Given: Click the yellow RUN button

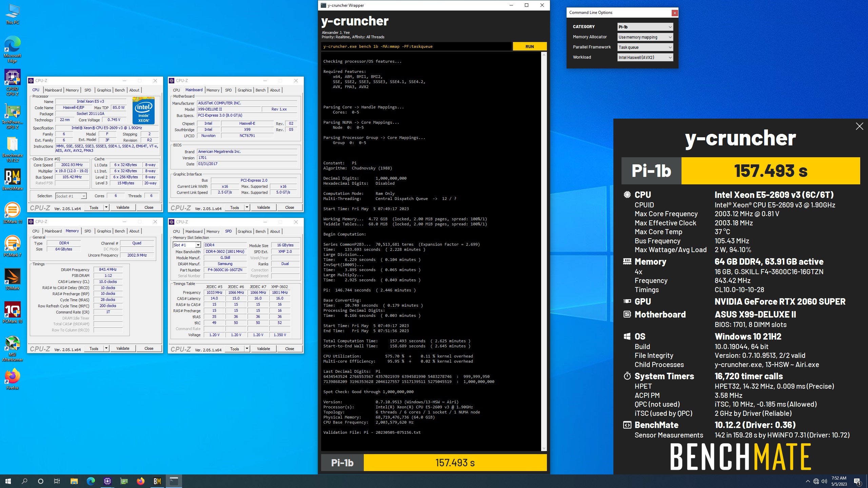Looking at the screenshot, I should coord(530,46).
